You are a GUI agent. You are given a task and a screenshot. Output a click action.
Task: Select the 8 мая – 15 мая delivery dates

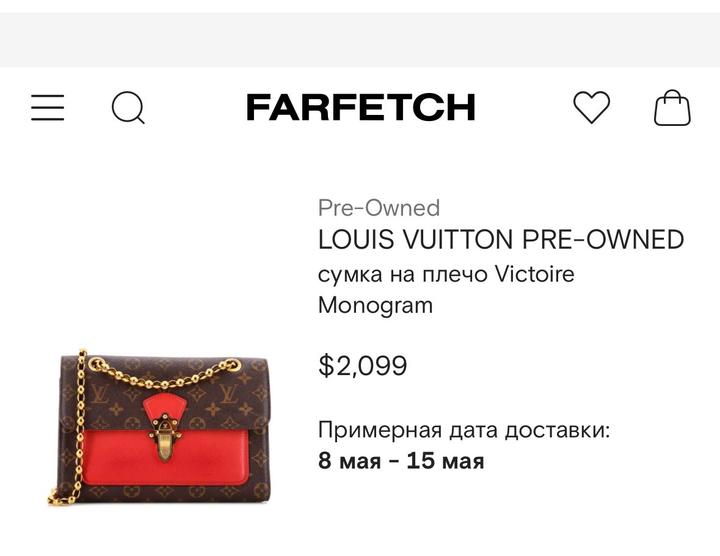pyautogui.click(x=401, y=461)
